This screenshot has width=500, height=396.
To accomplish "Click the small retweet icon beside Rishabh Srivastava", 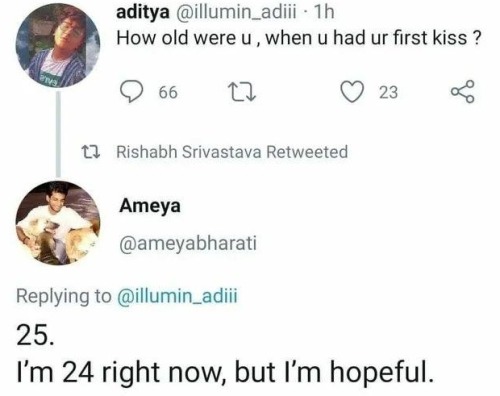I will click(91, 152).
